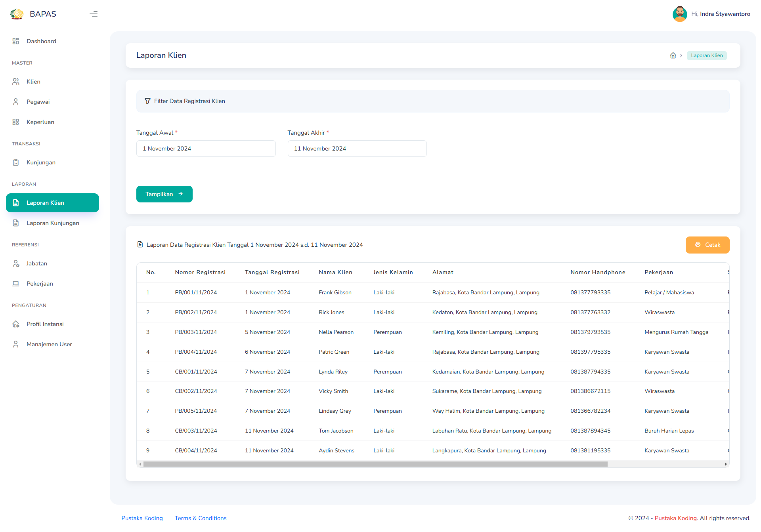Open the Tanggal Akhir date picker
Viewport: 761px width, 532px height.
click(x=357, y=148)
